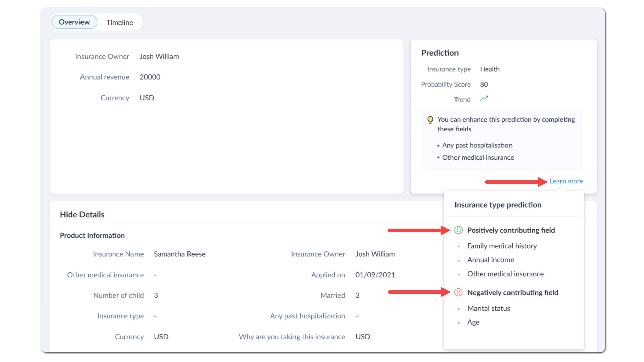Select the Overview tab
The image size is (644, 362).
point(74,22)
